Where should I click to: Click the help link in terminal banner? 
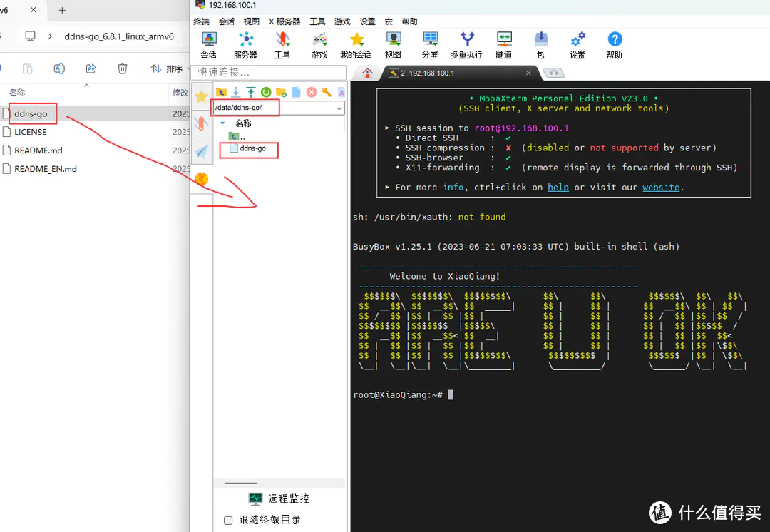[558, 187]
